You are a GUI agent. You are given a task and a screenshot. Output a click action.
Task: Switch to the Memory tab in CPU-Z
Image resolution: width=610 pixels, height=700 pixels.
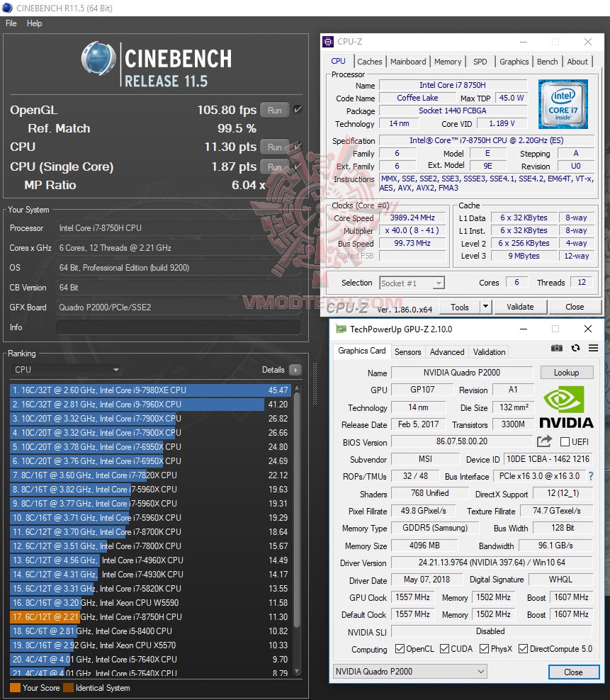(448, 62)
